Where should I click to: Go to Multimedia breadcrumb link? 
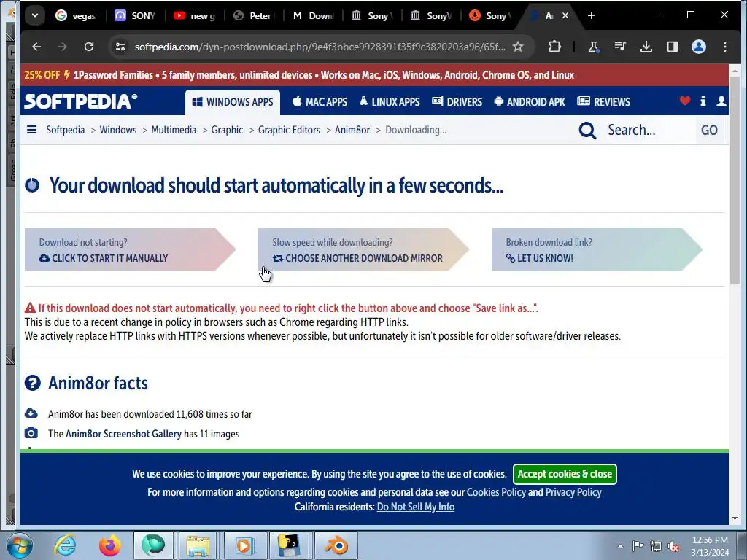(174, 130)
